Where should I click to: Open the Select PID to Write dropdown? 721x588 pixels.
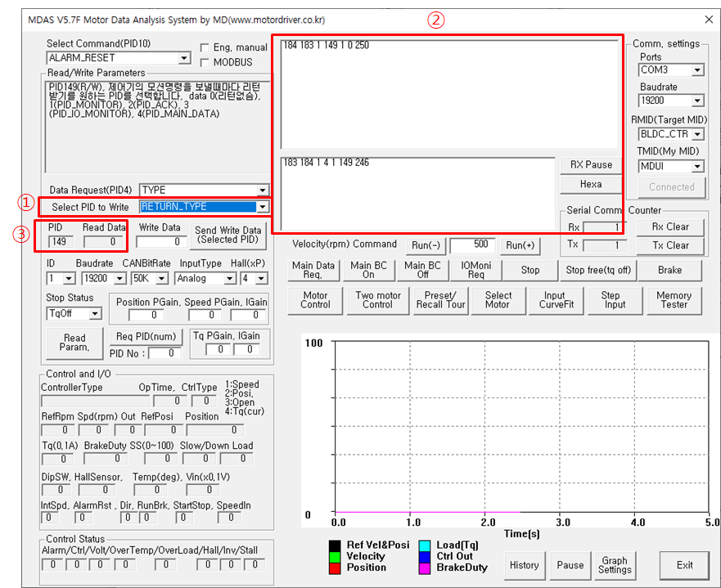click(262, 207)
